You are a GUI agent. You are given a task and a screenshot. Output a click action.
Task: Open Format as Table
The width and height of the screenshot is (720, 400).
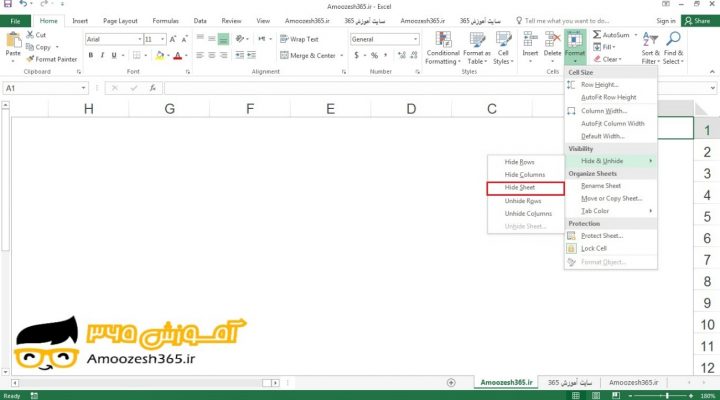[x=477, y=48]
